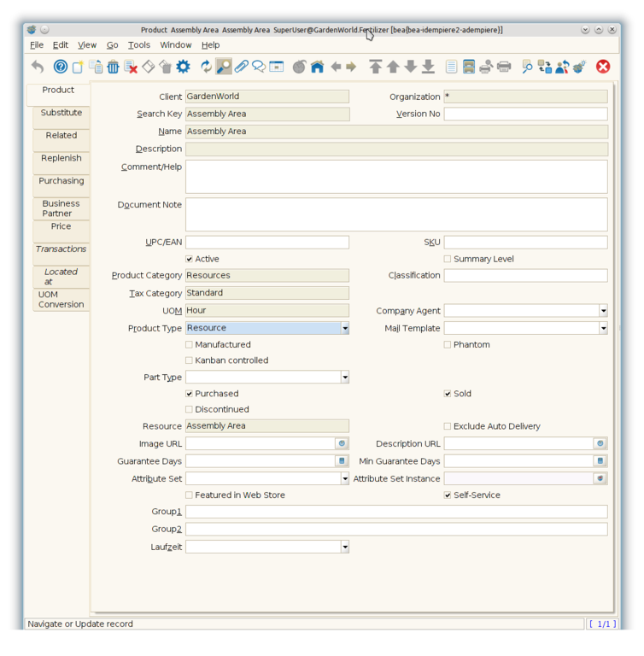
Task: Click the Home menu house icon
Action: [x=317, y=67]
